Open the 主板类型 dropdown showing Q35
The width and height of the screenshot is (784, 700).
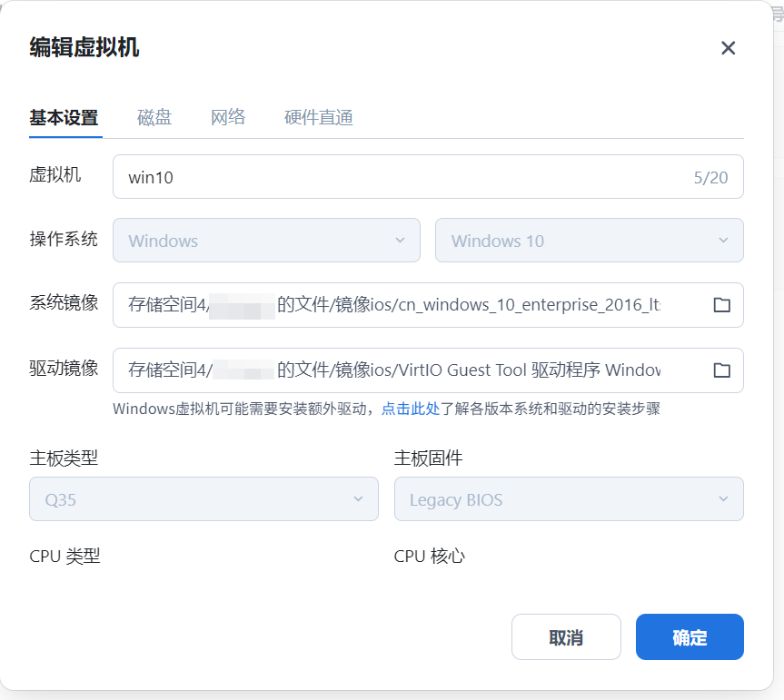203,498
